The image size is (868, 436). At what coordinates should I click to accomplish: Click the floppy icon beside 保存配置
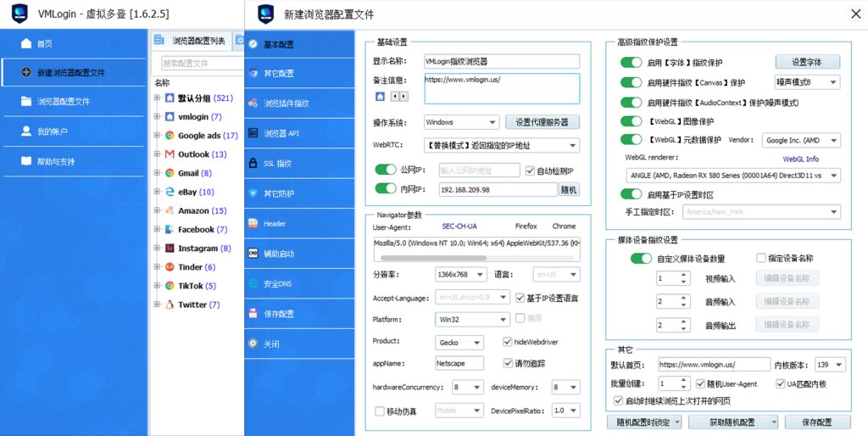[x=253, y=314]
